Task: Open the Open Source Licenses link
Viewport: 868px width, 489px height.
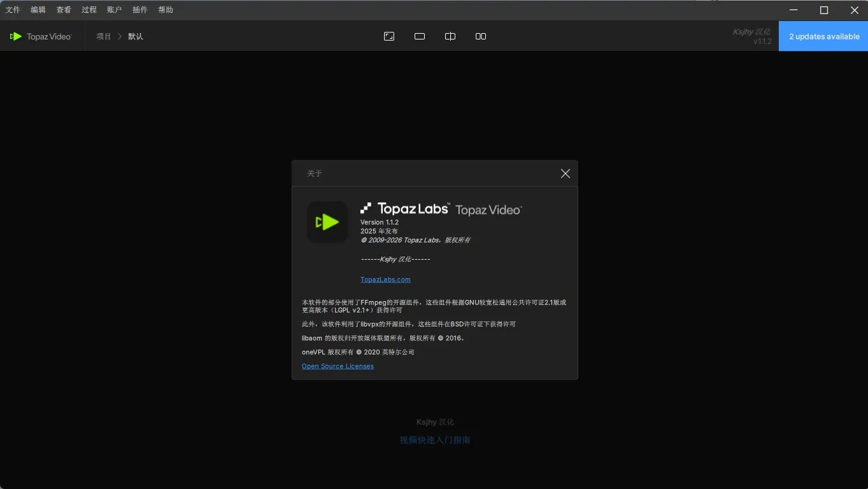Action: (x=338, y=366)
